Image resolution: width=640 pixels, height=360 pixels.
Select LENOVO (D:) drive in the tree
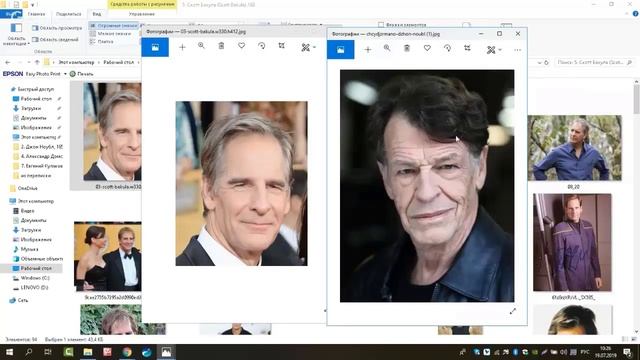tap(31, 288)
